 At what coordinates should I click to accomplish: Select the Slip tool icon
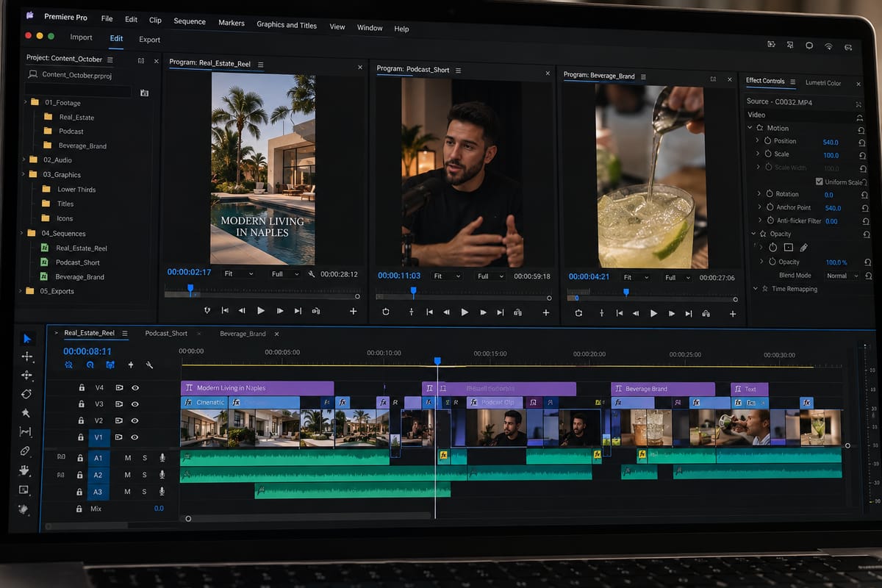[x=26, y=432]
